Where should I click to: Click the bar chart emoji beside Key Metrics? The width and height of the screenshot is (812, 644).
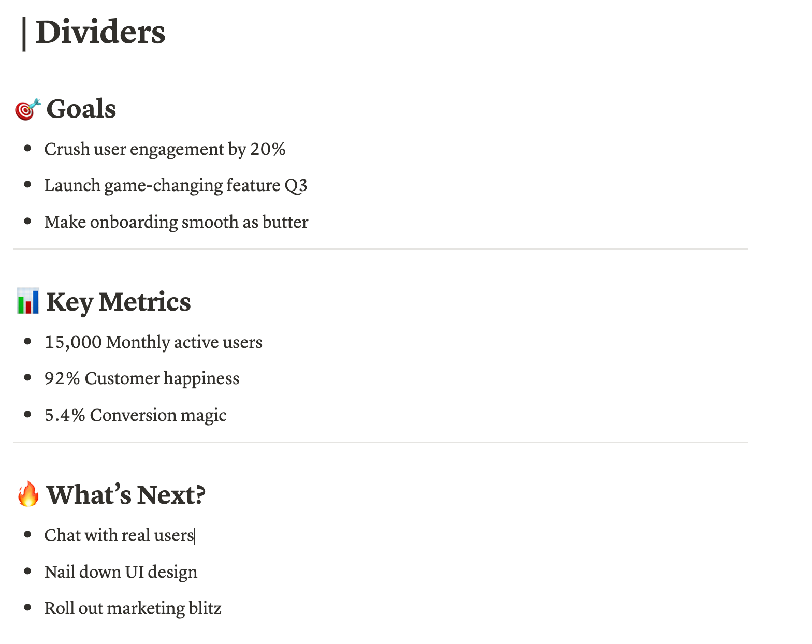coord(28,302)
